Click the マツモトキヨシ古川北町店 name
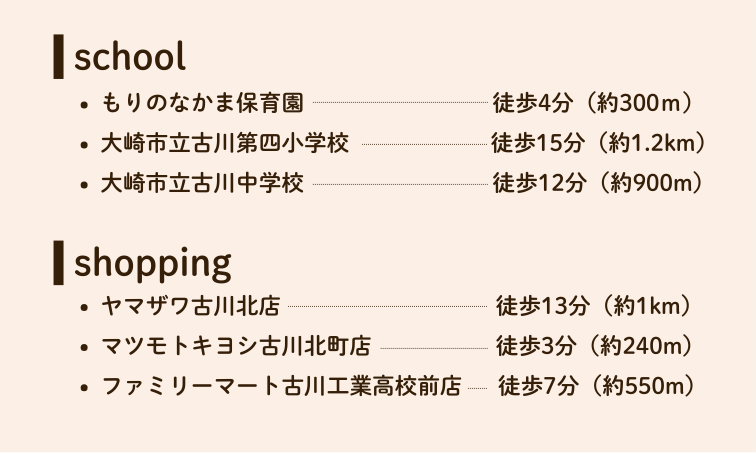756x453 pixels. 237,346
